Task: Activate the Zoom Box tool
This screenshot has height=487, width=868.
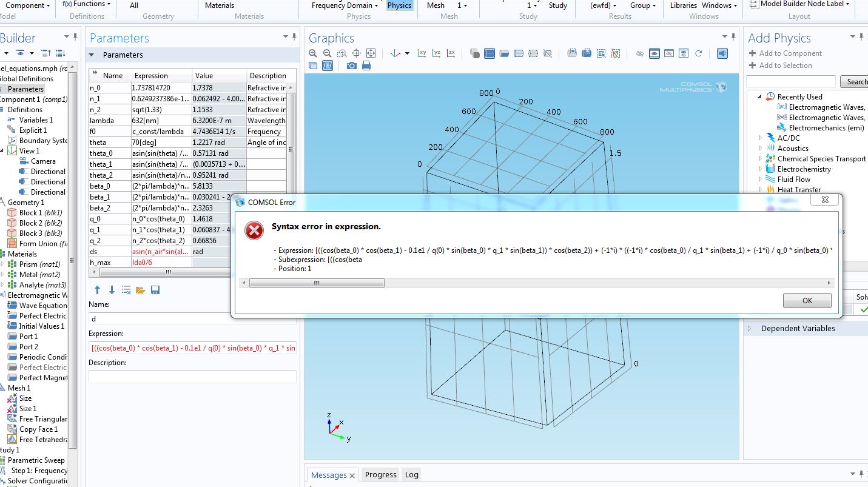Action: [x=342, y=53]
